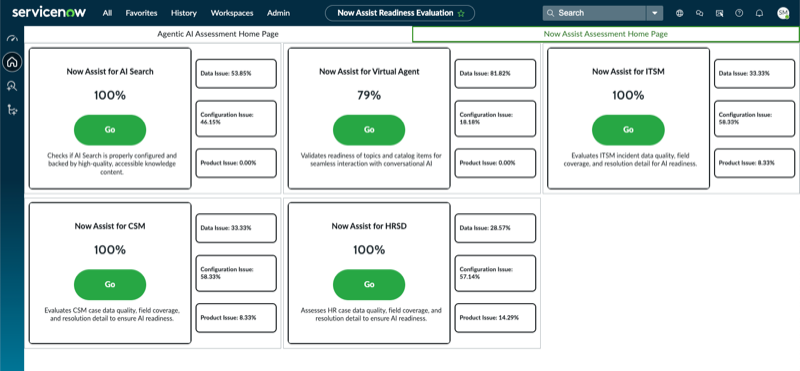Screen dimensions: 800x371
Task: Switch to Now Assist Assessment Home Page tab
Action: click(606, 34)
